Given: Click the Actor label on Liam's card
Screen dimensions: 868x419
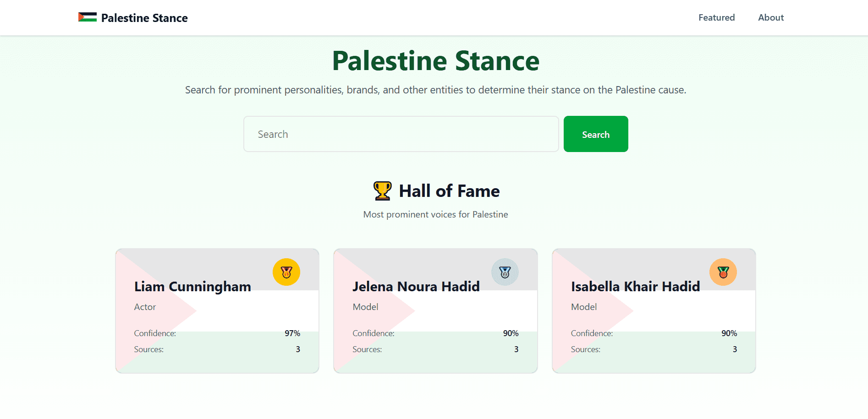Looking at the screenshot, I should [144, 307].
